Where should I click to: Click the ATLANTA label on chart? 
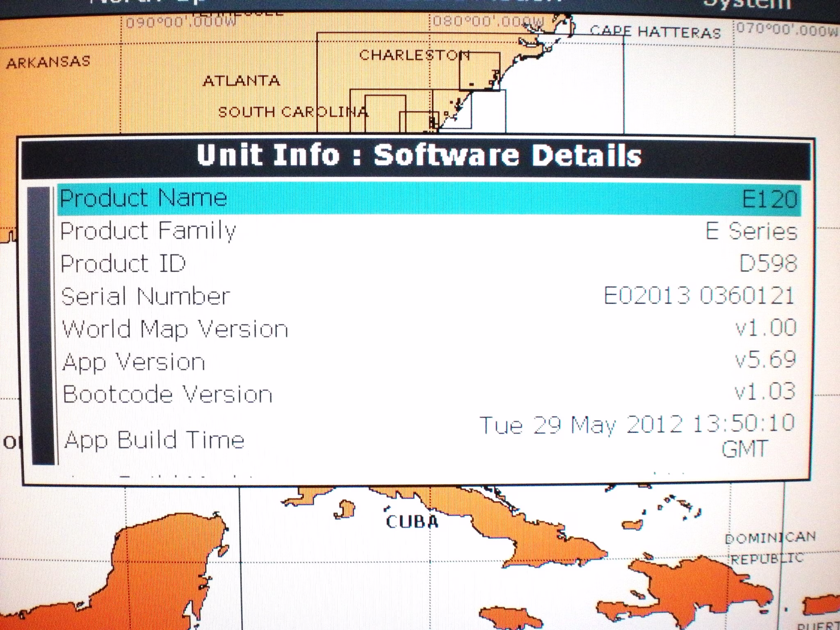pos(241,81)
